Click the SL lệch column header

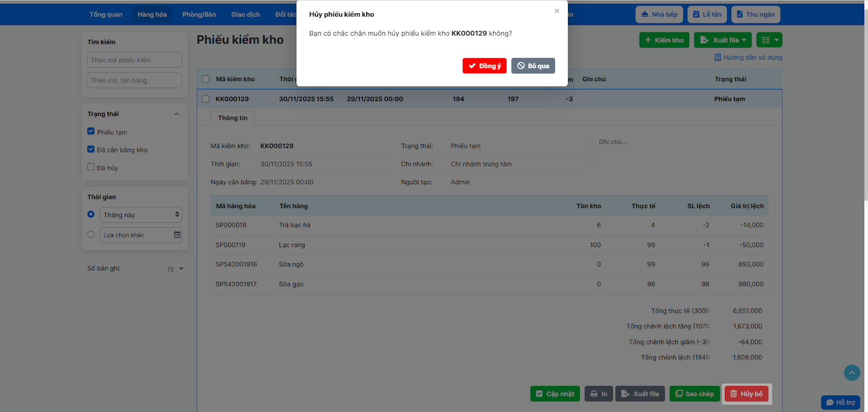pos(698,206)
